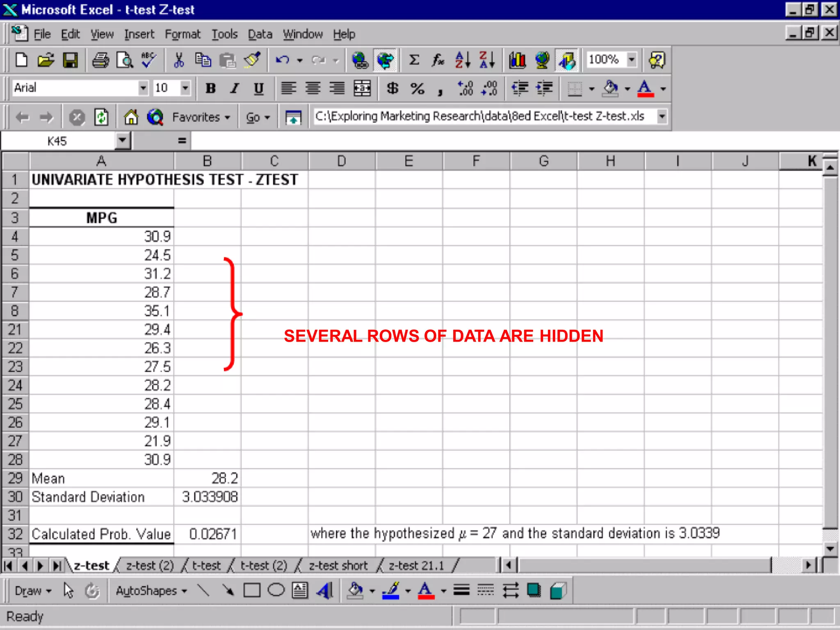Click the vertical scrollbar down arrow
Image resolution: width=840 pixels, height=630 pixels.
pyautogui.click(x=830, y=548)
